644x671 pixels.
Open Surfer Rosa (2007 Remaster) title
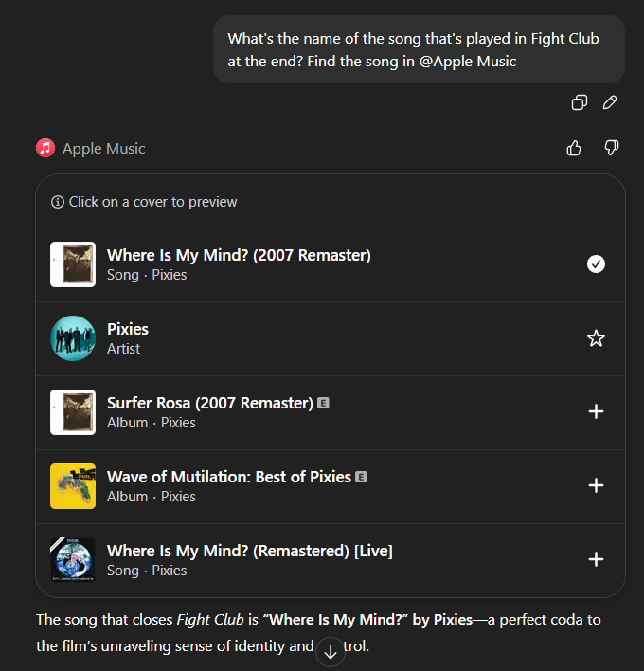[209, 403]
